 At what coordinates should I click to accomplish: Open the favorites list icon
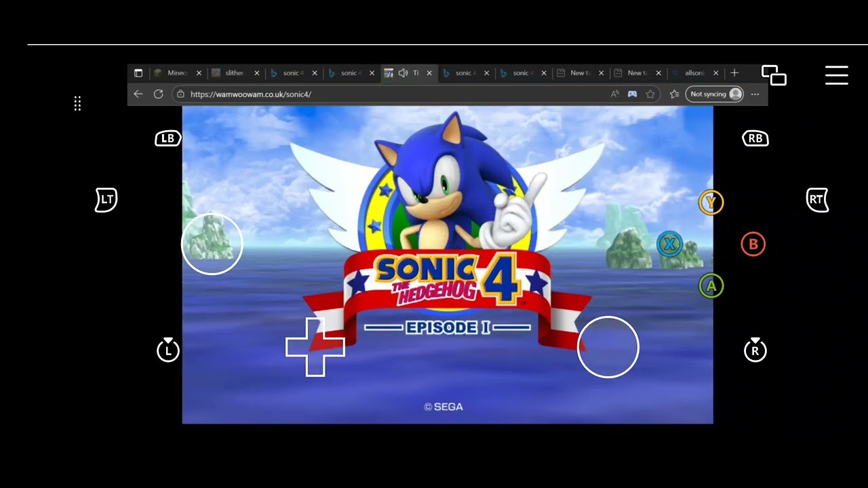(674, 94)
